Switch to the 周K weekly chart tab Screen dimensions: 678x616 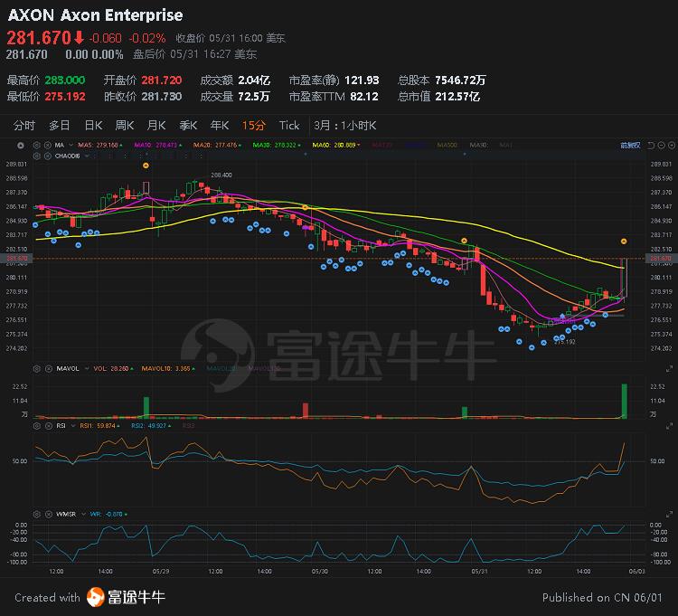(x=124, y=126)
